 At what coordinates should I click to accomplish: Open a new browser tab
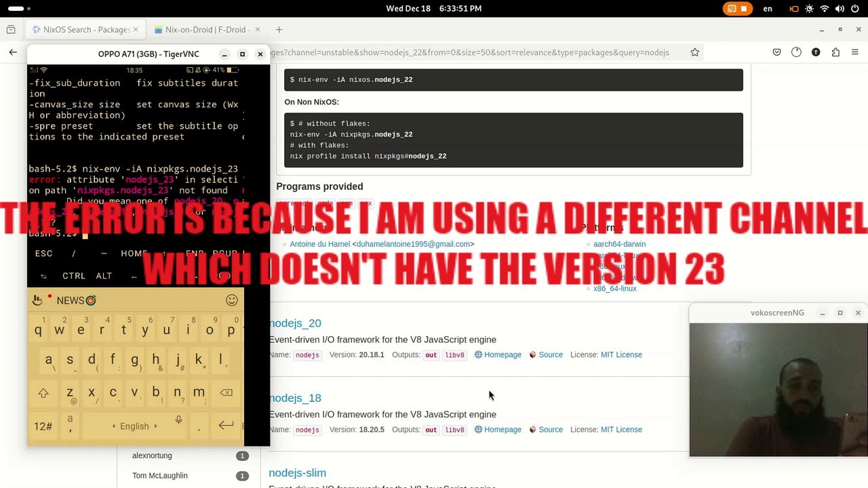pyautogui.click(x=279, y=30)
